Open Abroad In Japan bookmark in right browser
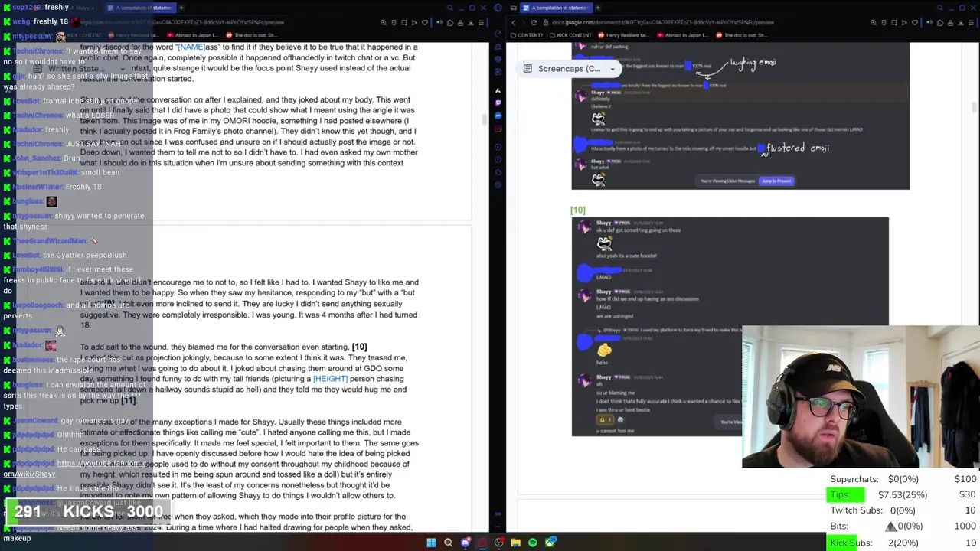 click(x=681, y=35)
